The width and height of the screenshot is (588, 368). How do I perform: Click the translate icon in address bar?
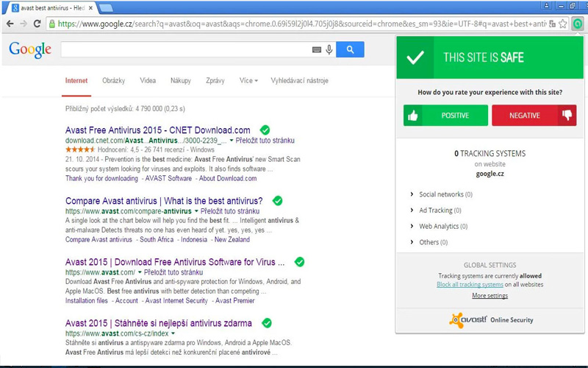[x=552, y=24]
